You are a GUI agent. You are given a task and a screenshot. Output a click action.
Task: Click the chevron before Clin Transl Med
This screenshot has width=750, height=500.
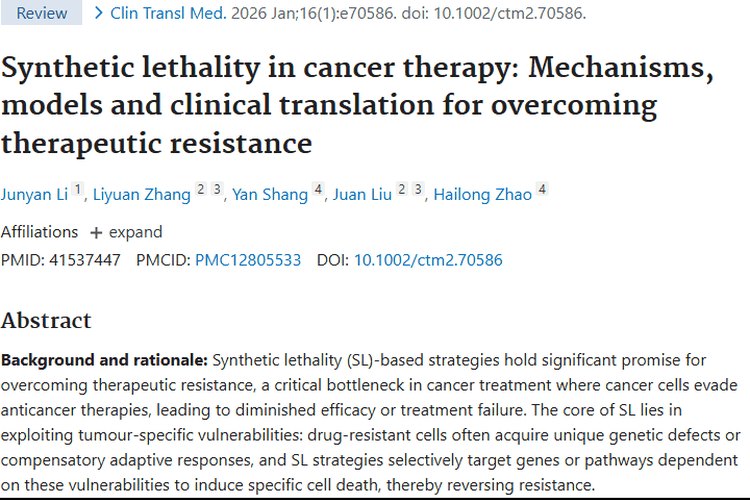99,13
